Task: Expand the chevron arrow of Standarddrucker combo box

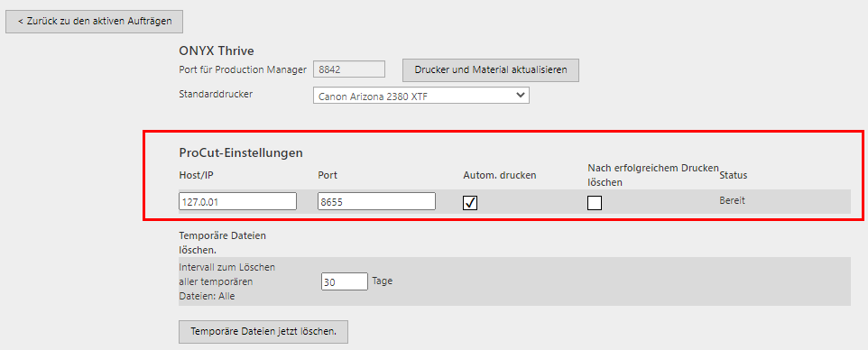Action: pyautogui.click(x=520, y=96)
